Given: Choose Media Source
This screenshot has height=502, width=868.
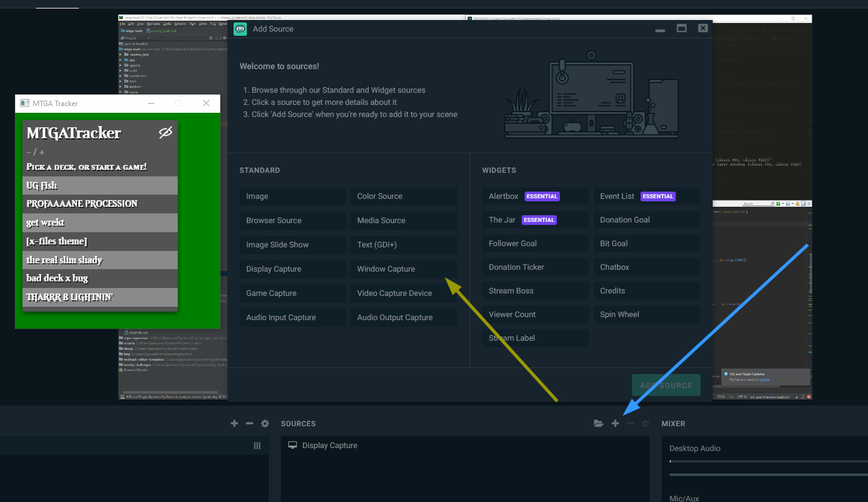Looking at the screenshot, I should tap(403, 221).
